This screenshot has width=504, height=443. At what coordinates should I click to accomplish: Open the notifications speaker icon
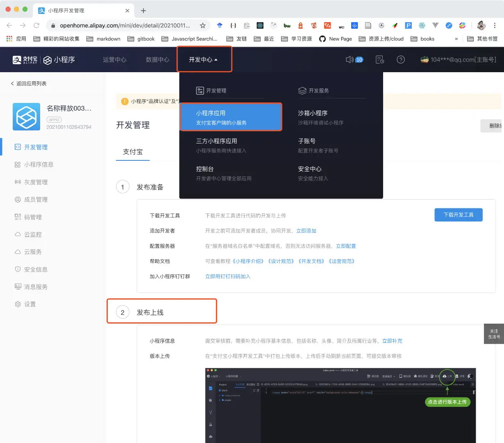[x=350, y=59]
